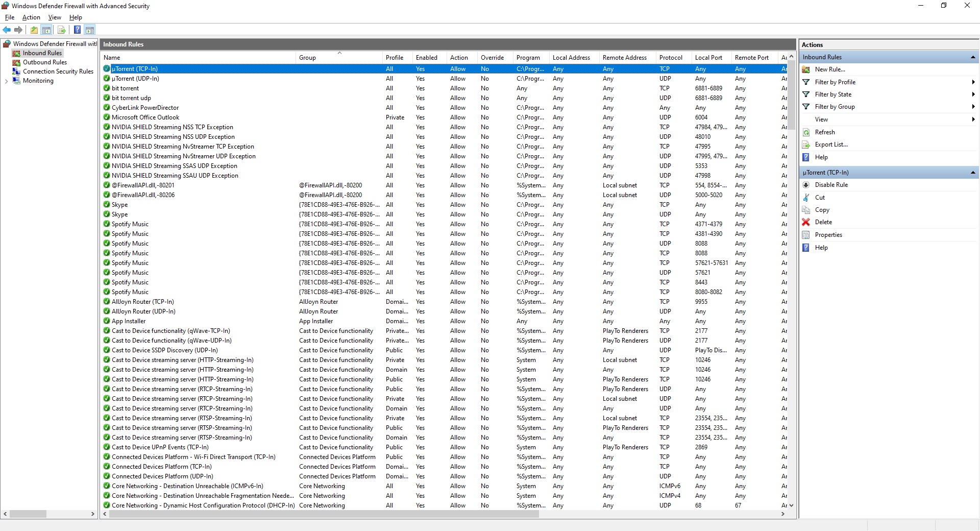
Task: Click the Help question mark toolbar icon
Action: coord(77,30)
